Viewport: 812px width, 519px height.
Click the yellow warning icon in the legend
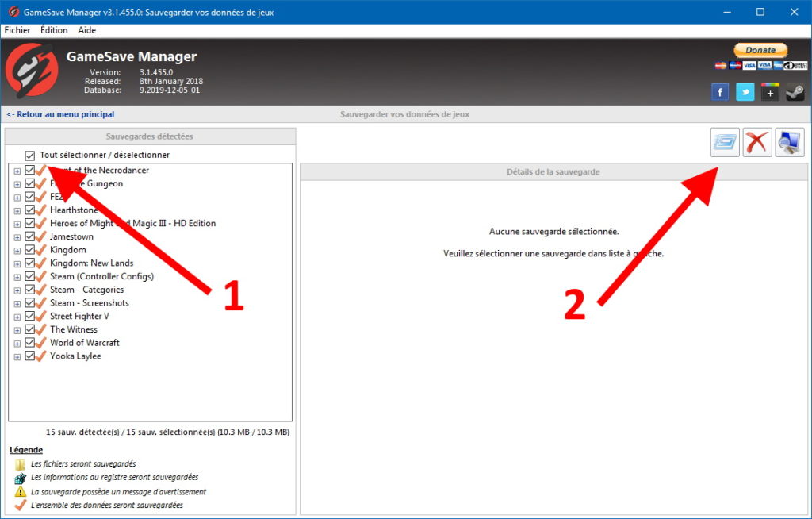point(20,491)
